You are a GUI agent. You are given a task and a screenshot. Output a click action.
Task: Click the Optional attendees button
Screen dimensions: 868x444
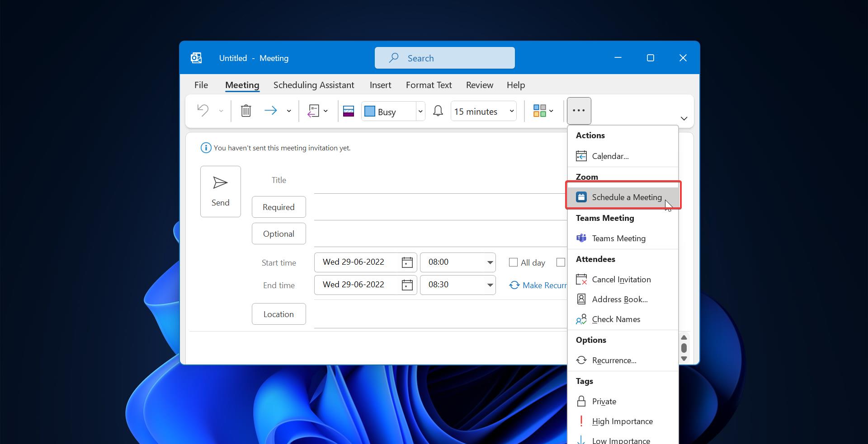tap(279, 234)
